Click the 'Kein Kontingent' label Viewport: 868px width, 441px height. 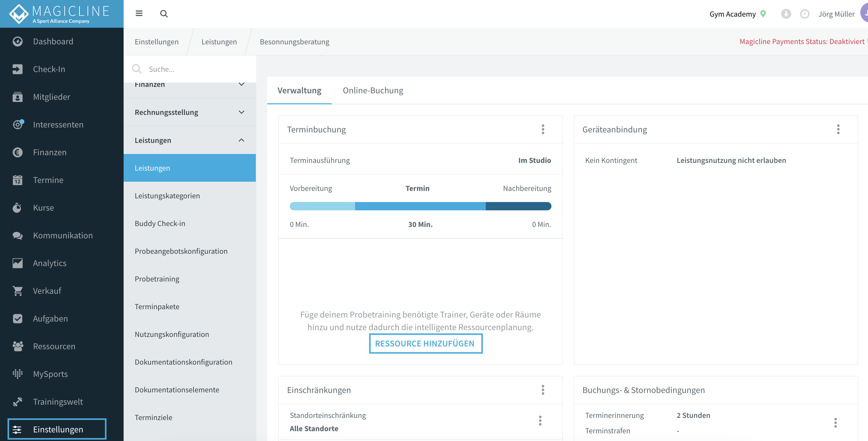(611, 160)
